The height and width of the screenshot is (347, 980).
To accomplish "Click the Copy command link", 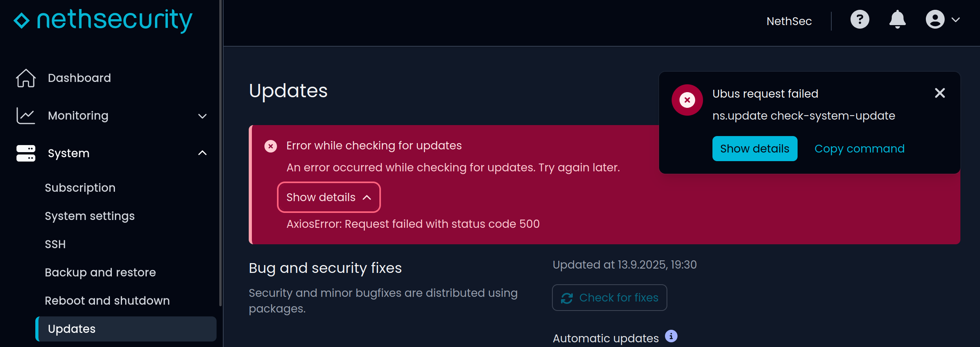I will click(x=859, y=149).
